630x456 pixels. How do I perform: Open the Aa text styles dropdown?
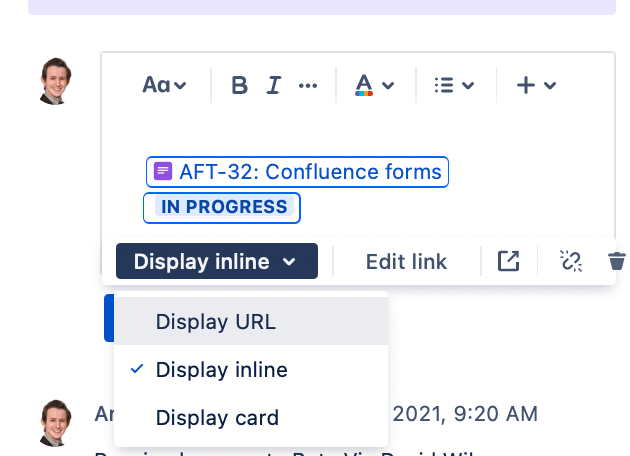pos(164,85)
